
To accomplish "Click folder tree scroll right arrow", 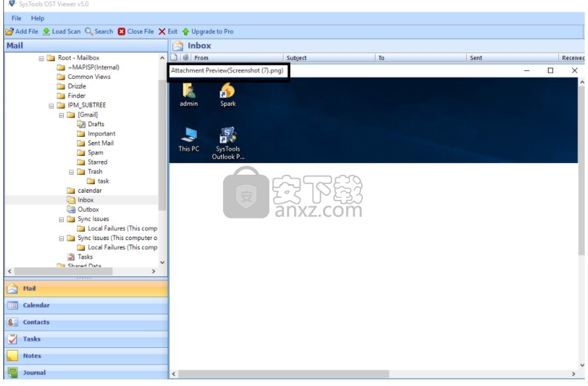I will point(153,272).
